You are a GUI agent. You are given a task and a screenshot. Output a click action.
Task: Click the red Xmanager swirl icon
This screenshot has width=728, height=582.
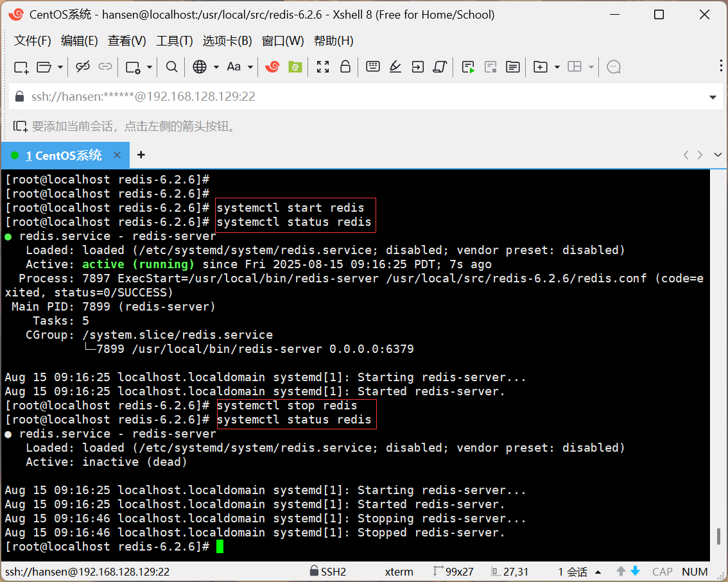click(x=272, y=67)
